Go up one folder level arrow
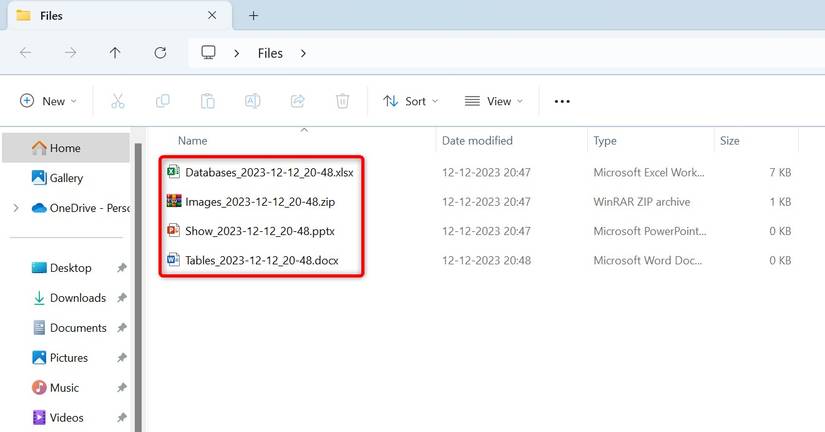Screen dimensions: 825x432 coord(115,53)
